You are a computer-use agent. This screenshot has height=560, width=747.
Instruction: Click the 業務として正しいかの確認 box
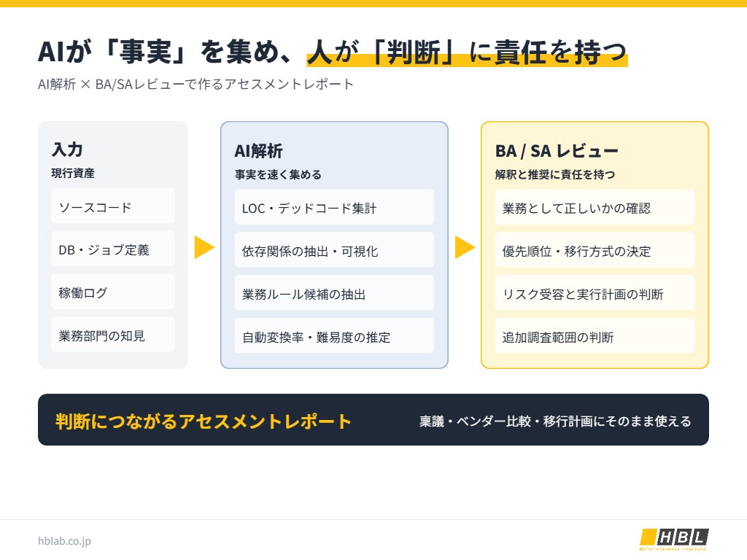595,207
